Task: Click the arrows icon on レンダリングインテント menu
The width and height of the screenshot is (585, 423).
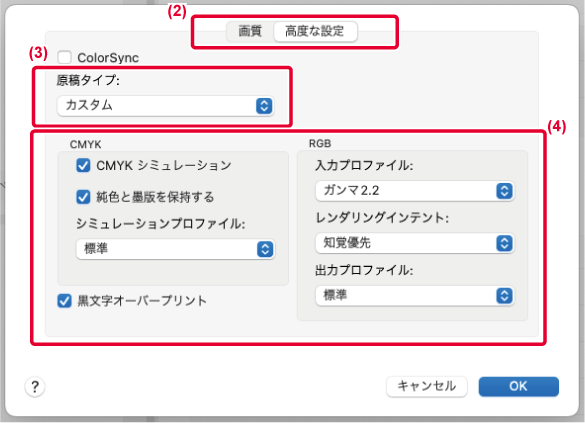Action: click(x=504, y=243)
